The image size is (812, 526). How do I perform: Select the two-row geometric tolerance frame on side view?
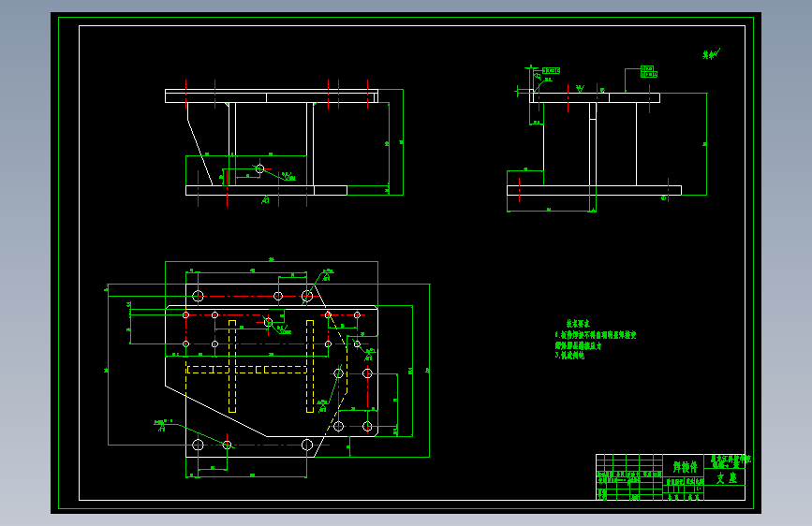pyautogui.click(x=648, y=71)
